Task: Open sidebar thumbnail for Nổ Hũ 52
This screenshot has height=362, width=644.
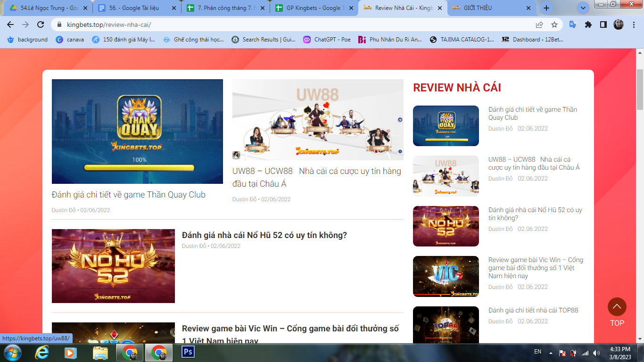Action: pos(446,226)
